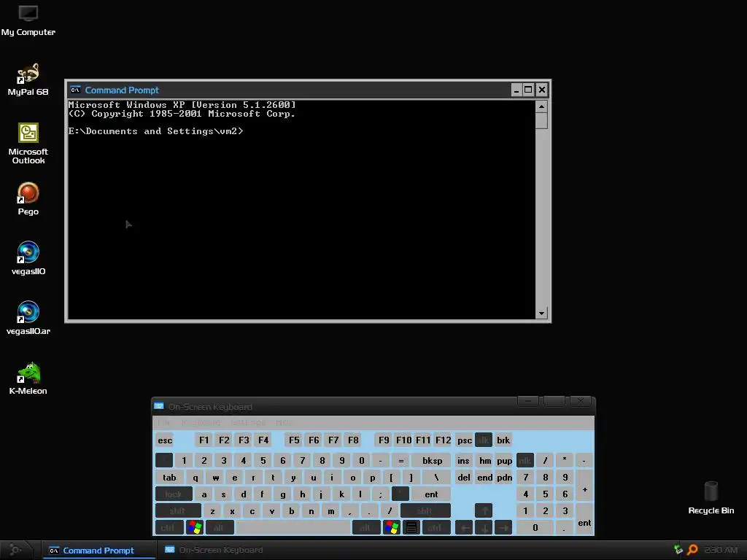
Task: Toggle the right alt key
Action: pyautogui.click(x=366, y=528)
